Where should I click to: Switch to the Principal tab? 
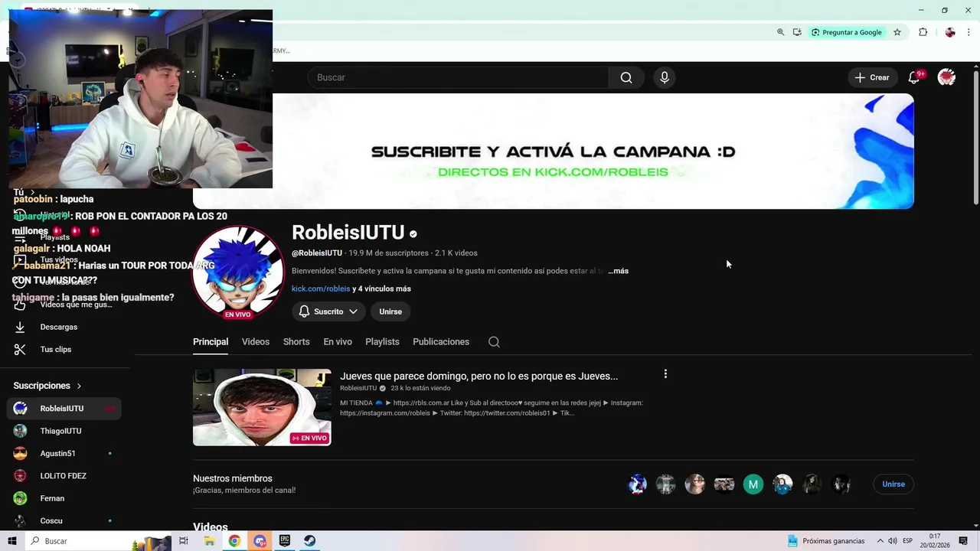point(211,342)
